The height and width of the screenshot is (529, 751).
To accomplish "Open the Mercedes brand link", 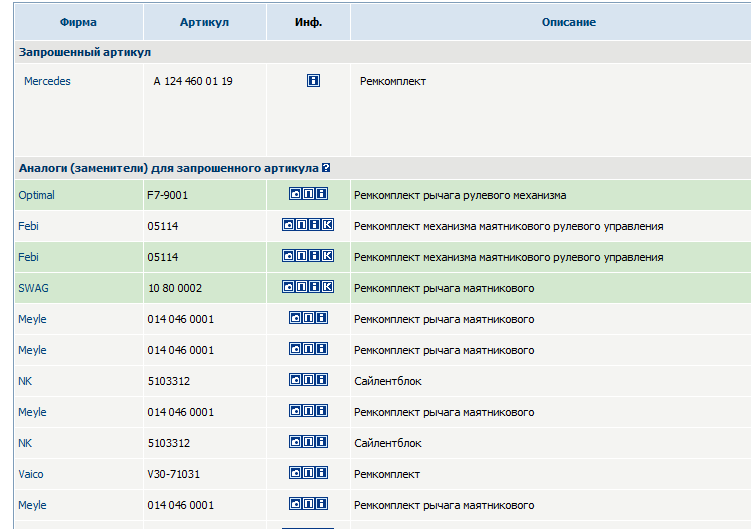I will (x=47, y=81).
